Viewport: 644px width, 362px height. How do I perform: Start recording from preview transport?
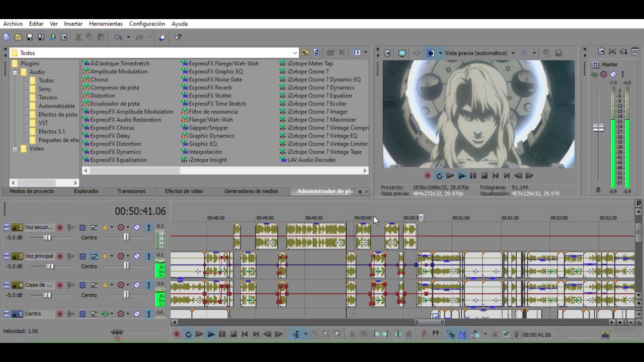(428, 175)
